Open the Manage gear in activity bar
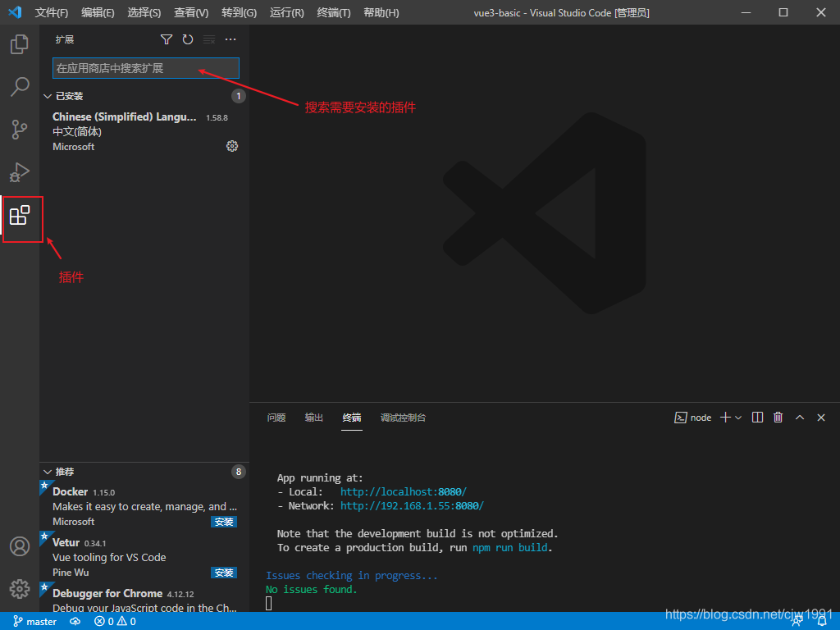 (20, 589)
